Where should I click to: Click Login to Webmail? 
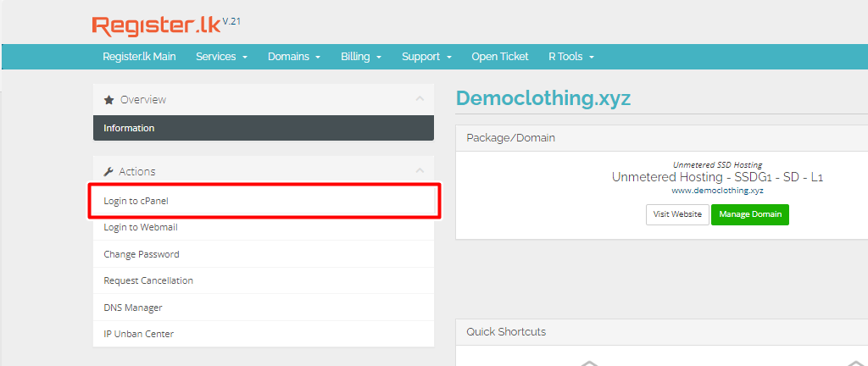click(x=264, y=227)
